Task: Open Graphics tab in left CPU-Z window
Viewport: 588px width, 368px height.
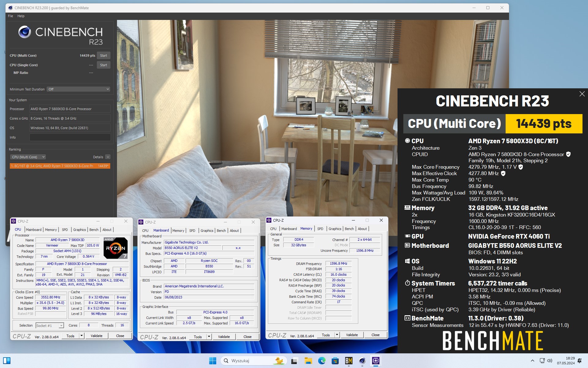Action: tap(80, 230)
